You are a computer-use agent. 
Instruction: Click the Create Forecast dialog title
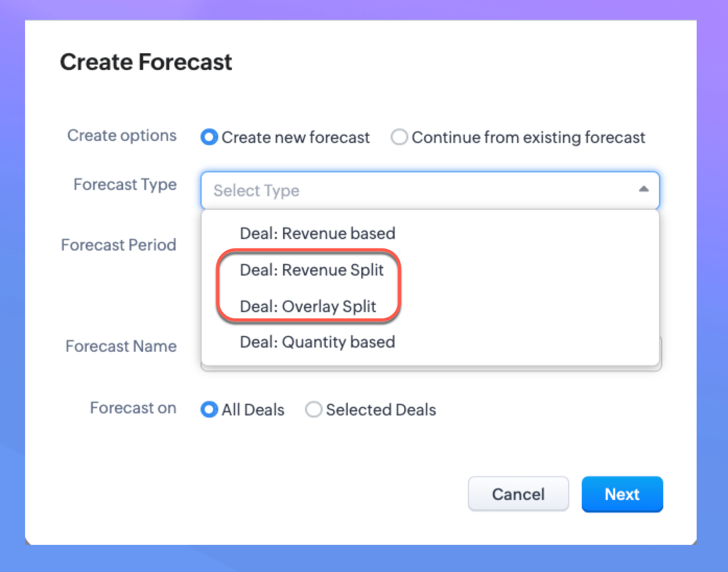(146, 62)
